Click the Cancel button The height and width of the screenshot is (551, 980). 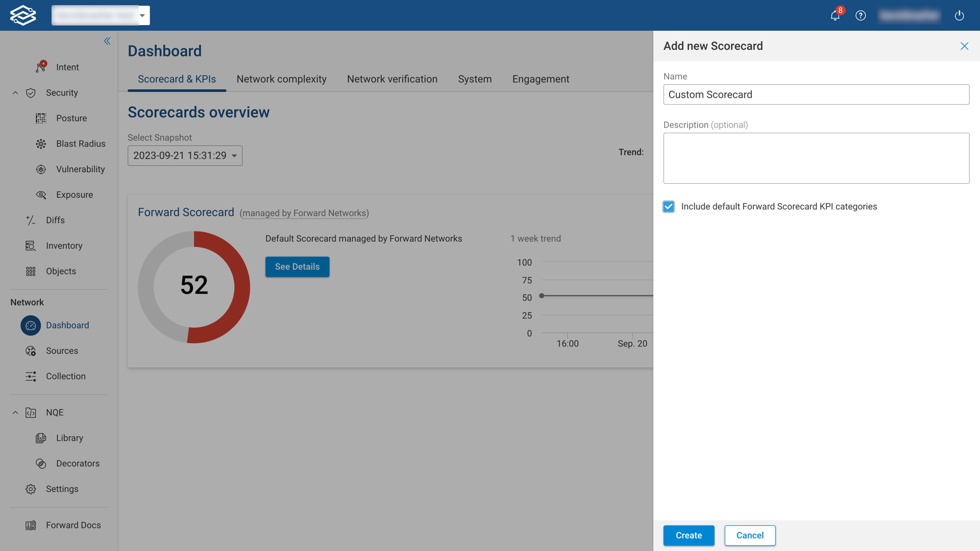click(x=750, y=535)
